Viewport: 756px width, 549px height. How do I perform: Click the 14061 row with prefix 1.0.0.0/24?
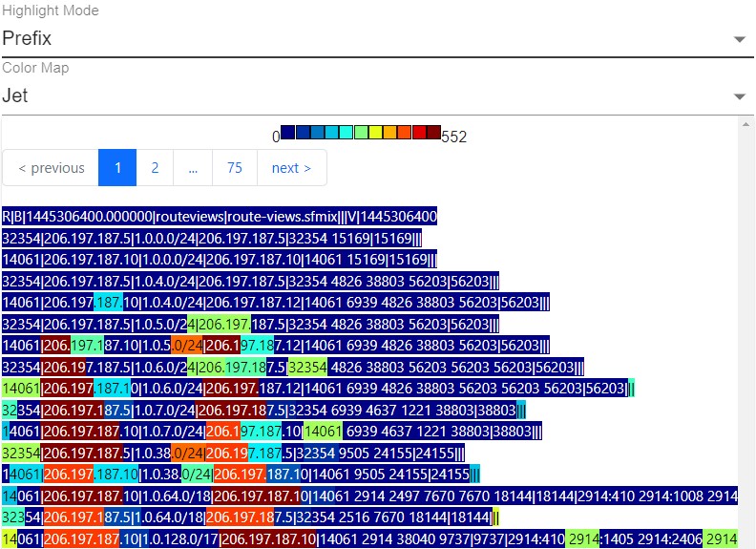[x=220, y=260]
